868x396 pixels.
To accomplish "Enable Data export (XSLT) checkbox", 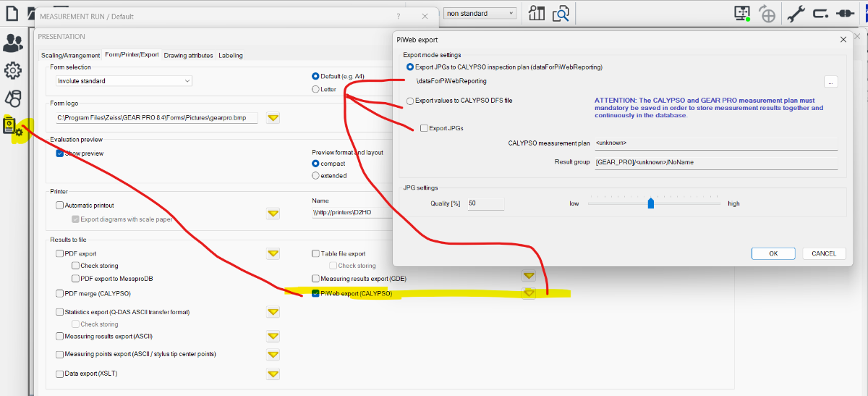I will [60, 374].
